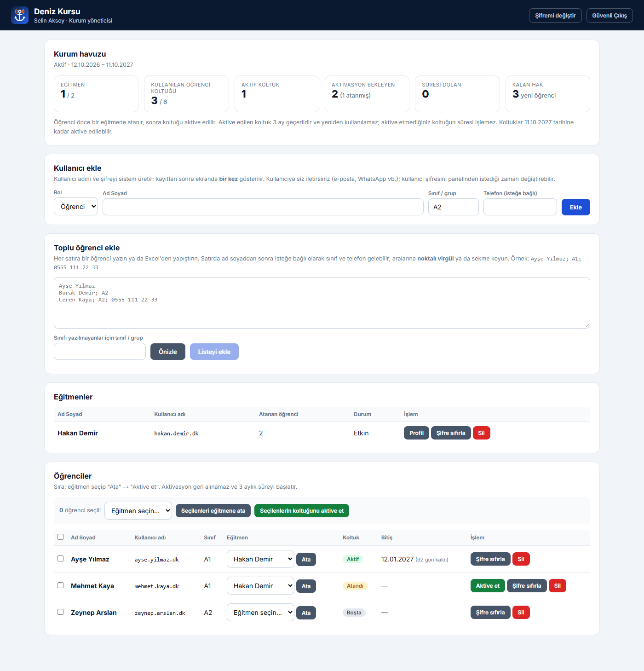Check the Mehmet Kaya row checkbox
Image resolution: width=644 pixels, height=671 pixels.
pyautogui.click(x=60, y=585)
